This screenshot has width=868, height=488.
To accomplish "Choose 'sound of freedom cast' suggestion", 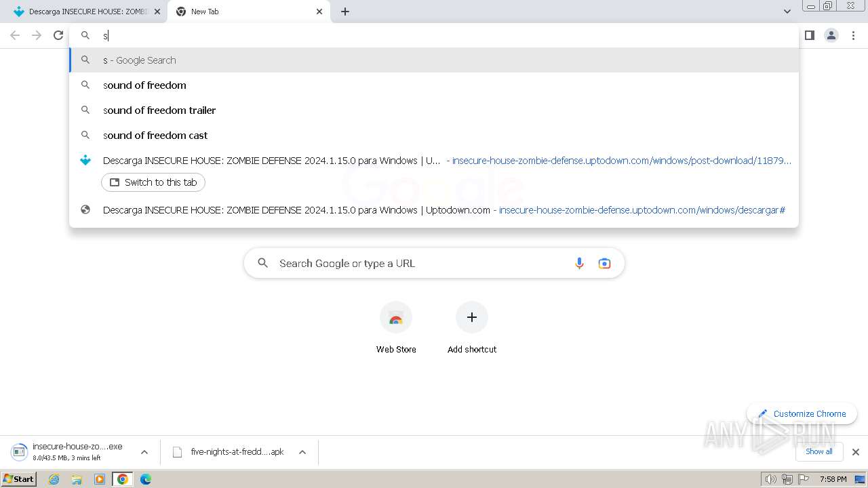I will click(x=434, y=135).
